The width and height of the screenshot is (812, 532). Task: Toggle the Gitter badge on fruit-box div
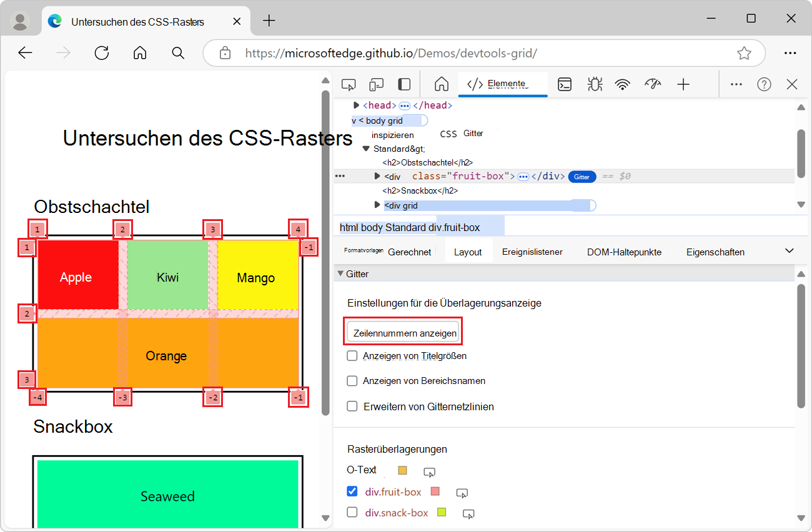point(582,177)
